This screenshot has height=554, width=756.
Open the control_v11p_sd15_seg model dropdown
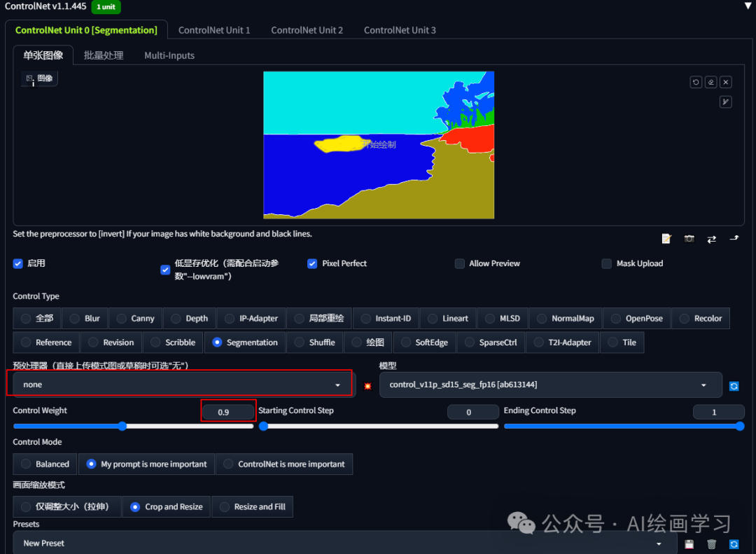tap(551, 385)
